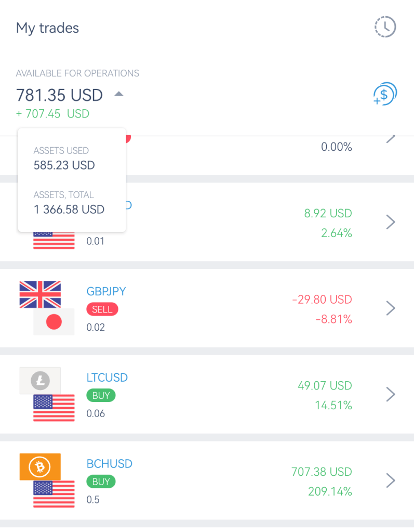Open details chevron for 8.92 USD trade

pos(391,222)
